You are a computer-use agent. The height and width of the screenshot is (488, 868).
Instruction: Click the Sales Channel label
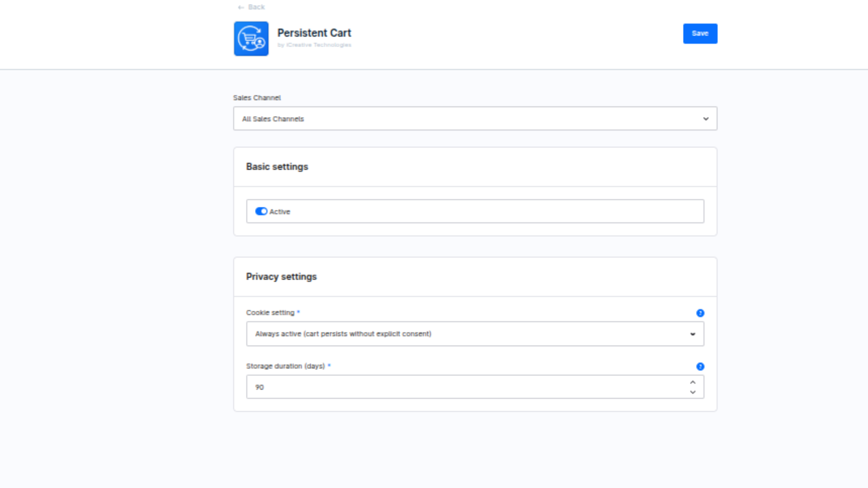click(x=257, y=98)
